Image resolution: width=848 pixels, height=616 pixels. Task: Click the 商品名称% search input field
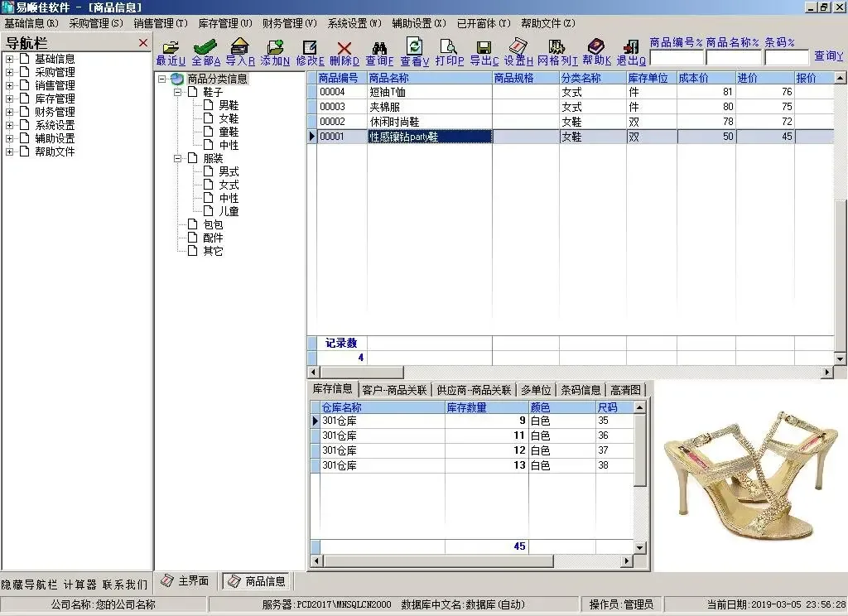click(x=734, y=57)
